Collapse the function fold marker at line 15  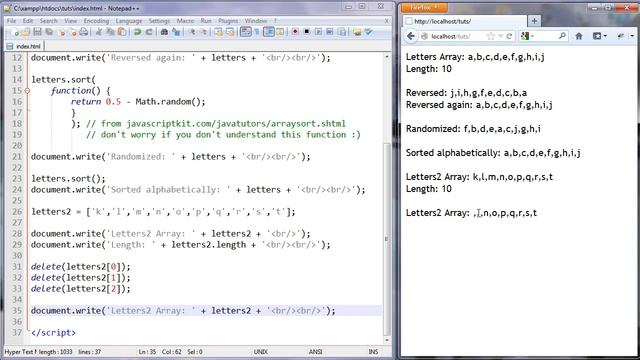click(27, 91)
